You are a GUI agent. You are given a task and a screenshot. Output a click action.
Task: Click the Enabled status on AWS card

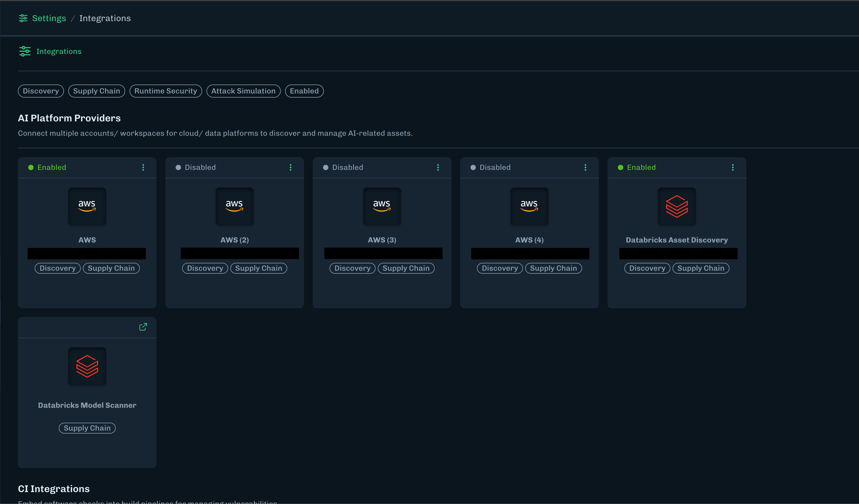(x=47, y=167)
